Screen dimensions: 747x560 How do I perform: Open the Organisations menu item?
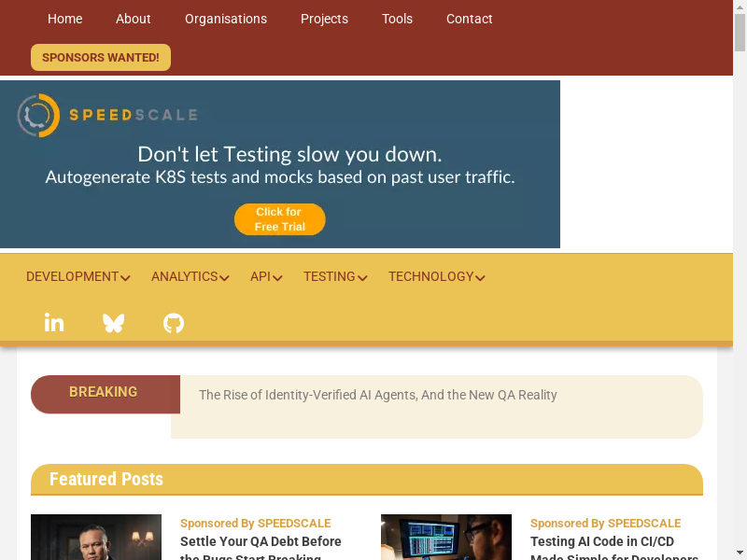(226, 19)
